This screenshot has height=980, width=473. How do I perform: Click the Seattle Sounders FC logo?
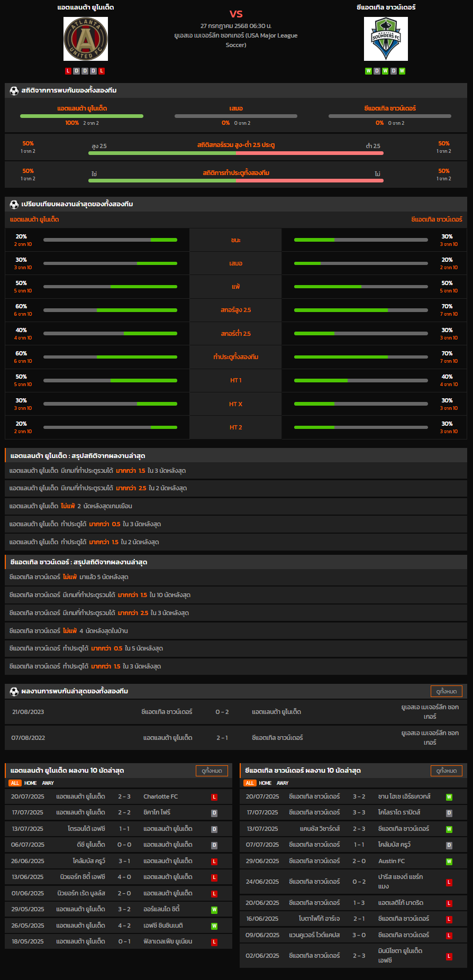(x=386, y=39)
